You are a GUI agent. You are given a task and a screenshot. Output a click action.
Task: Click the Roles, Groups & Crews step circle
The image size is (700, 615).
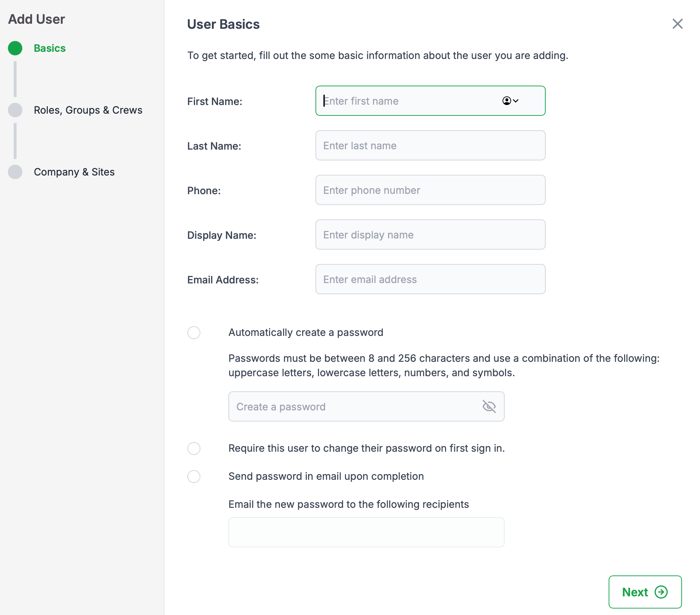[15, 110]
